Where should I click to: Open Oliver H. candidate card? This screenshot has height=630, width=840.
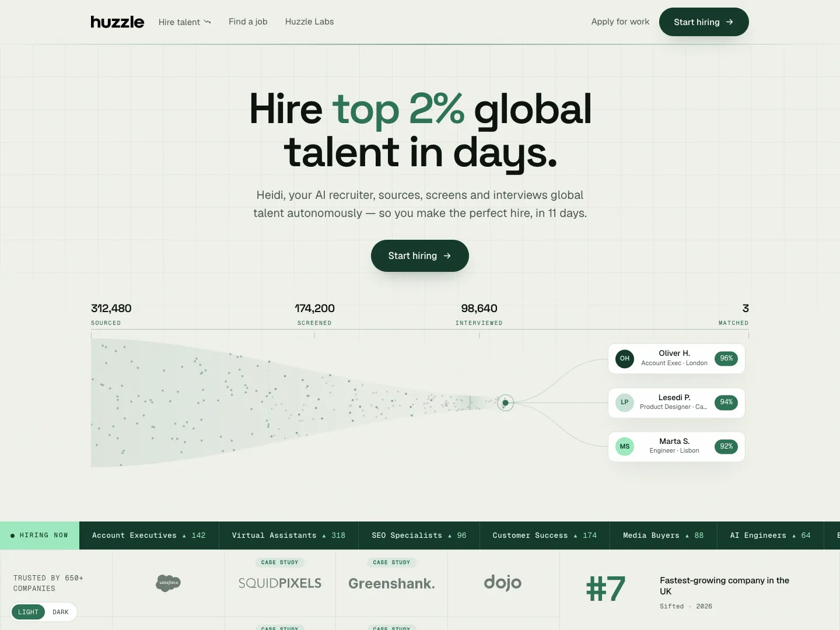677,358
